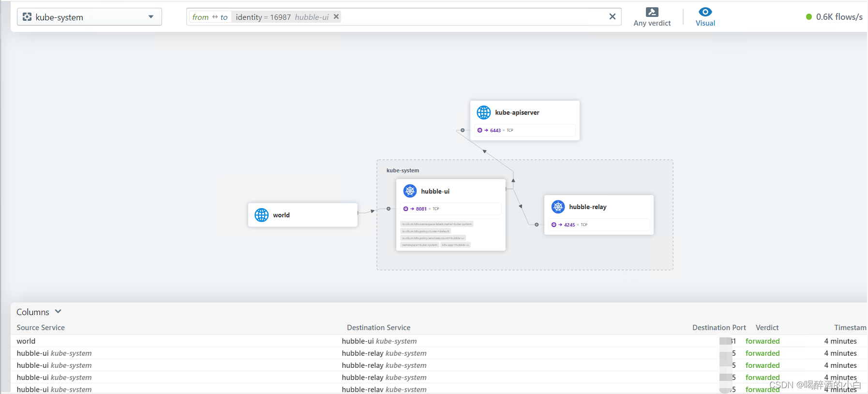The height and width of the screenshot is (394, 868).
Task: Click the io.cilium.k8s.policy.cluster=default label chip
Action: tap(426, 231)
